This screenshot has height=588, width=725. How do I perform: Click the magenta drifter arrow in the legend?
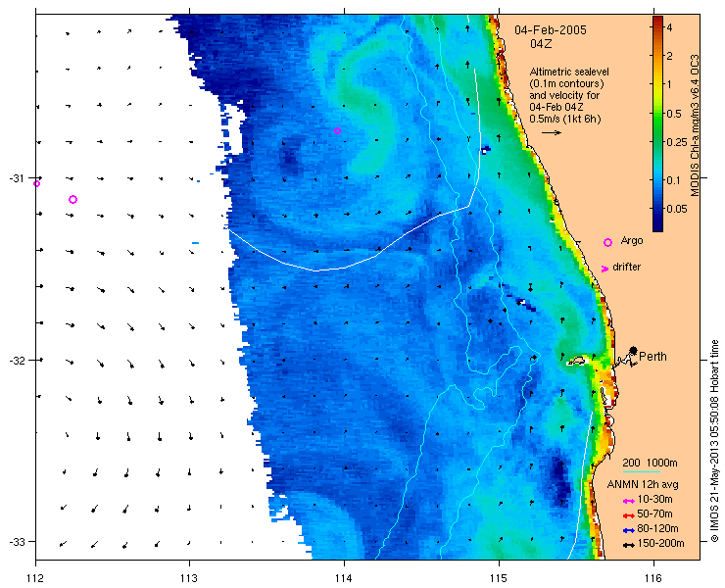tap(604, 269)
